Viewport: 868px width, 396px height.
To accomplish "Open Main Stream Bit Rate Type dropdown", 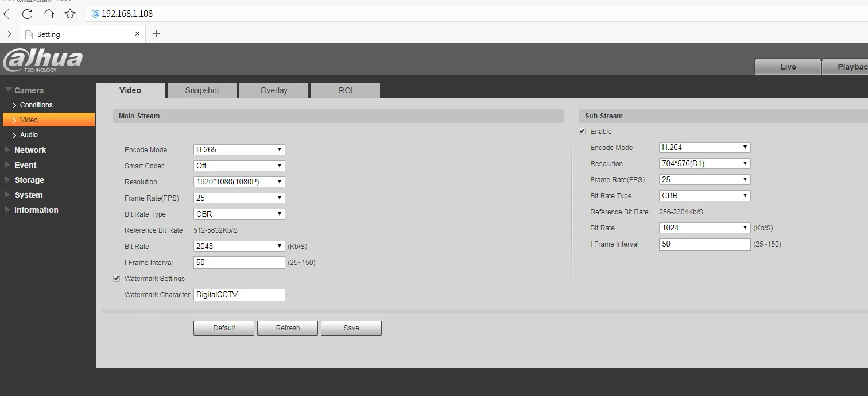I will pos(239,214).
